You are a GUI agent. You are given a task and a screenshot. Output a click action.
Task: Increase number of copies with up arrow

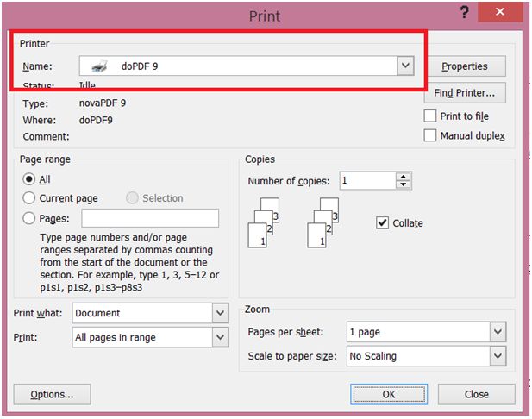[x=403, y=177]
